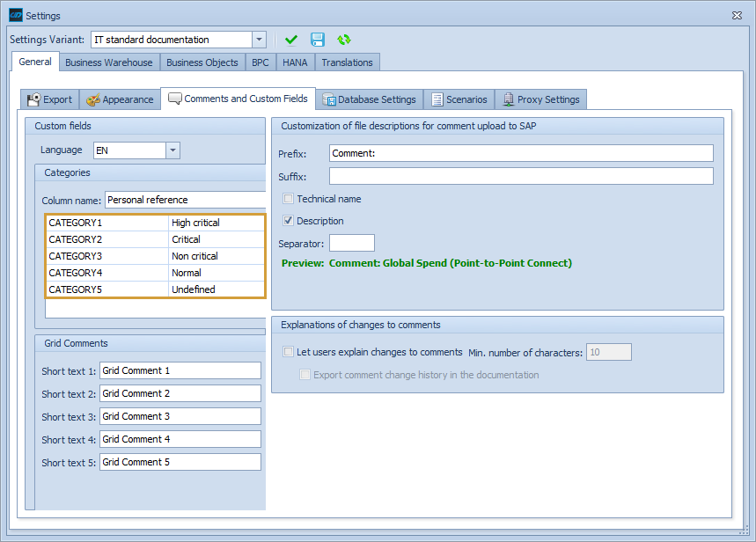Uncheck the Description checkbox
Screen dimensions: 756x542
pos(289,221)
